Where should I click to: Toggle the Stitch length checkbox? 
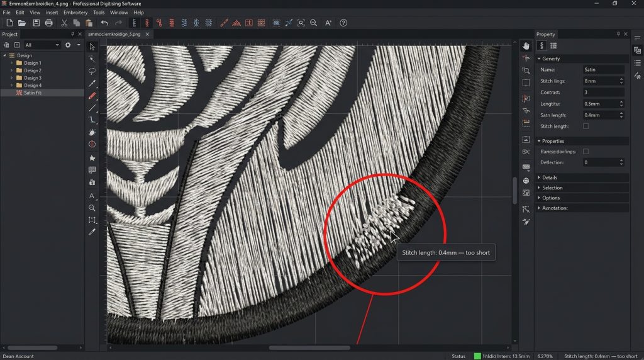point(586,126)
